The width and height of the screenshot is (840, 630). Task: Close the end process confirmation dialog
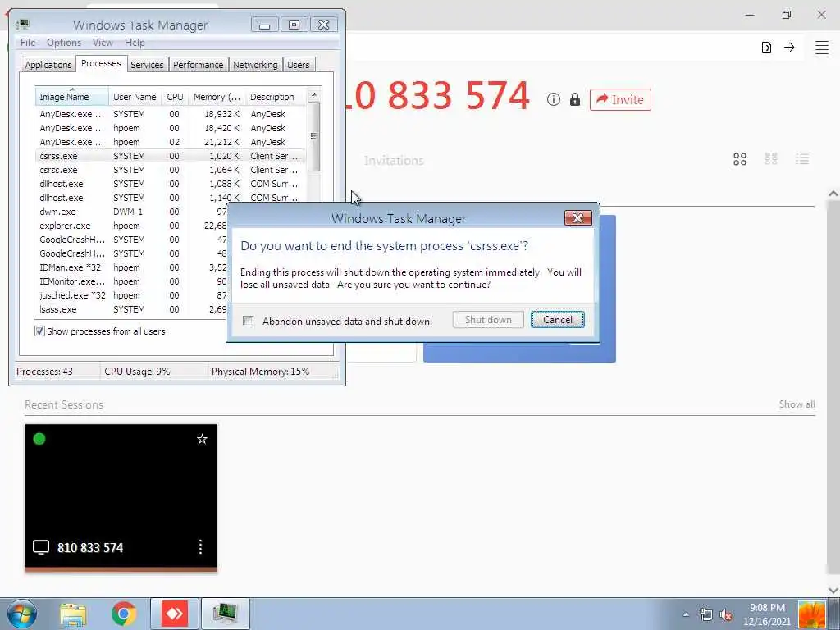[x=578, y=218]
